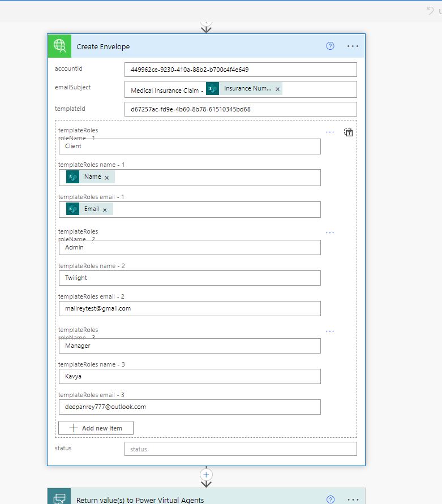The width and height of the screenshot is (442, 504).
Task: Click roleName 2 field containing Admin
Action: (190, 248)
